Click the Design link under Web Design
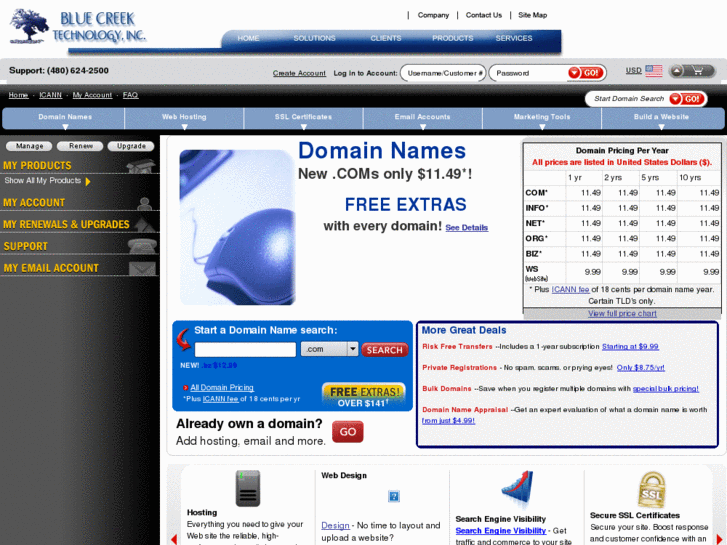 (x=335, y=526)
